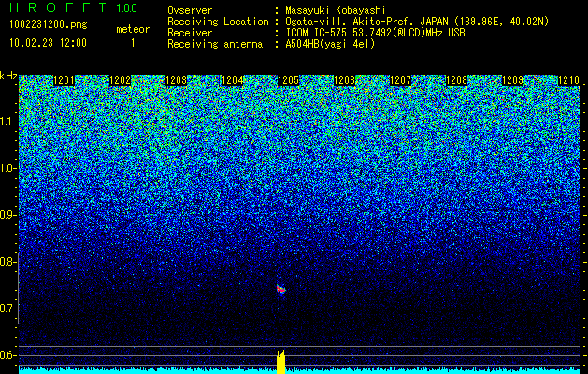Click the 1204 time marker
The image size is (588, 374).
(232, 80)
